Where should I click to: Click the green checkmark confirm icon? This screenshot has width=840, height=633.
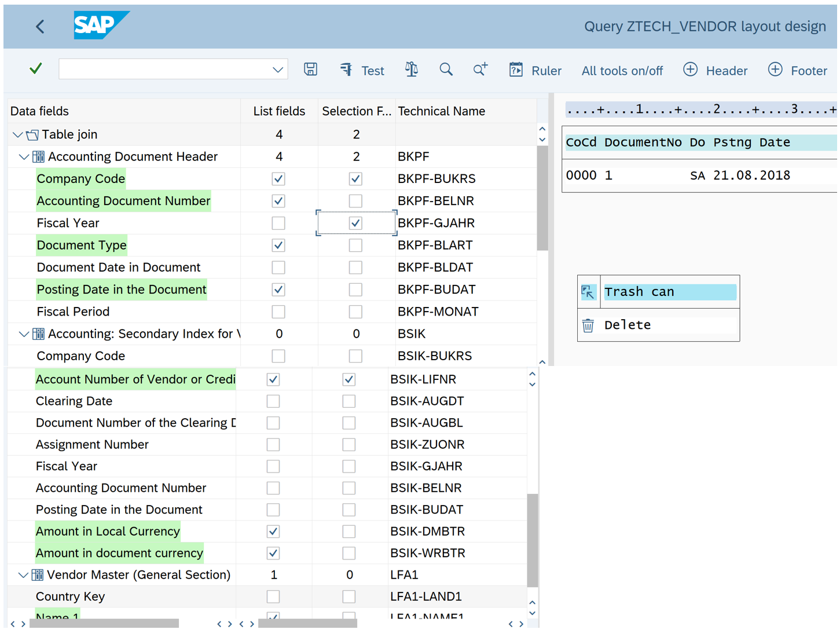[x=36, y=69]
